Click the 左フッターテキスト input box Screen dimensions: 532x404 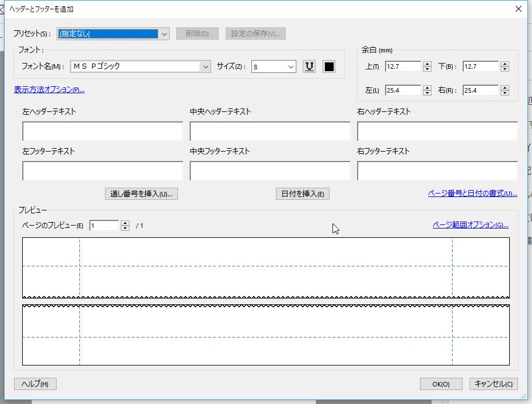(103, 171)
